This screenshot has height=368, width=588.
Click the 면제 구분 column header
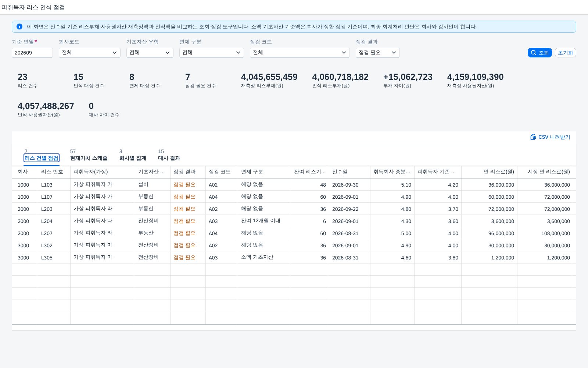tap(265, 172)
